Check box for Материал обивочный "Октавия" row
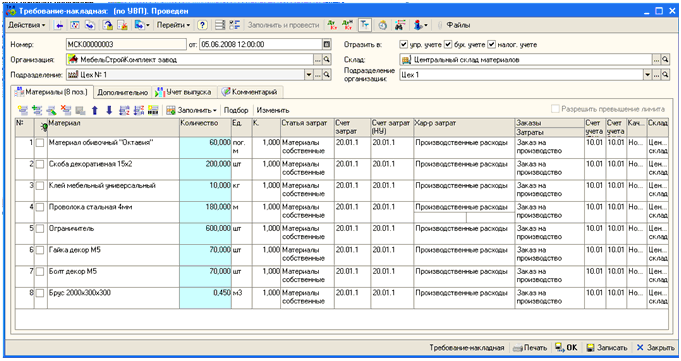The height and width of the screenshot is (361, 681). tap(40, 143)
